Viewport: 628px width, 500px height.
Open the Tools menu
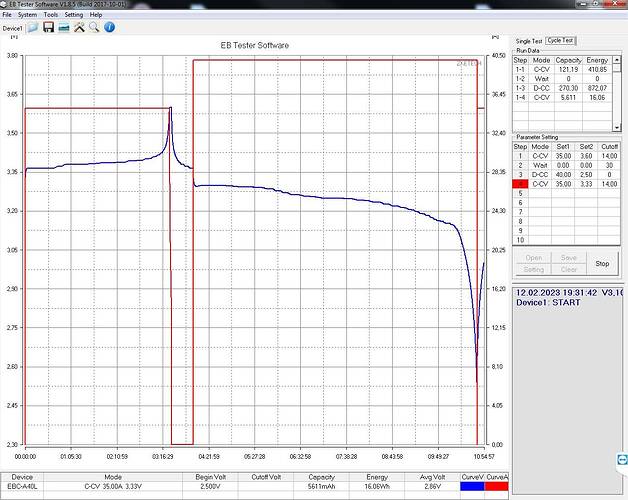(51, 15)
